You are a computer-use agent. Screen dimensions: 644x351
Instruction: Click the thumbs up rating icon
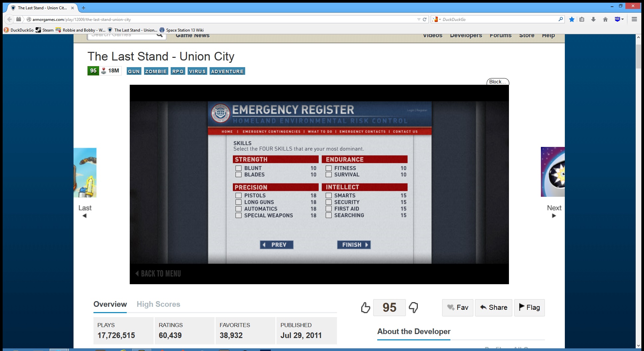point(365,308)
